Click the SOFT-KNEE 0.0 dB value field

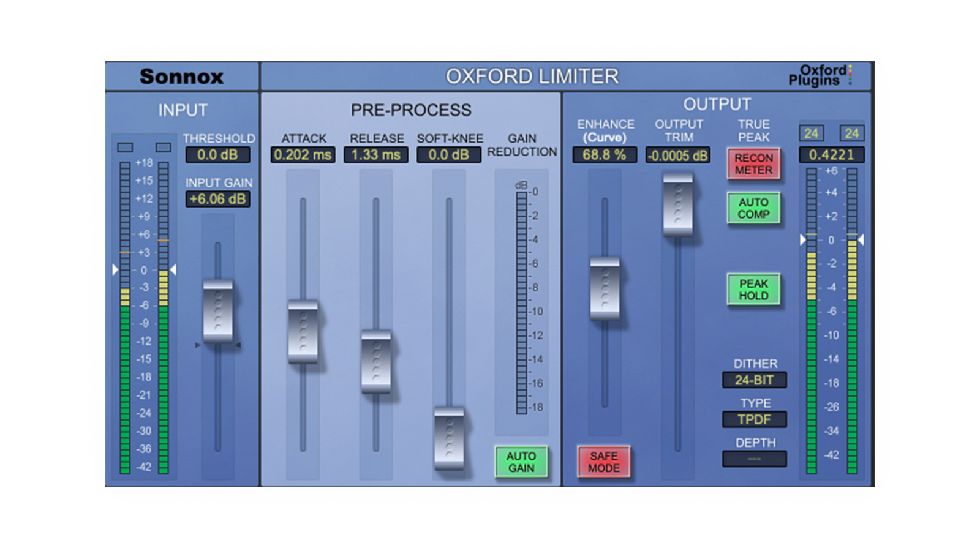449,155
